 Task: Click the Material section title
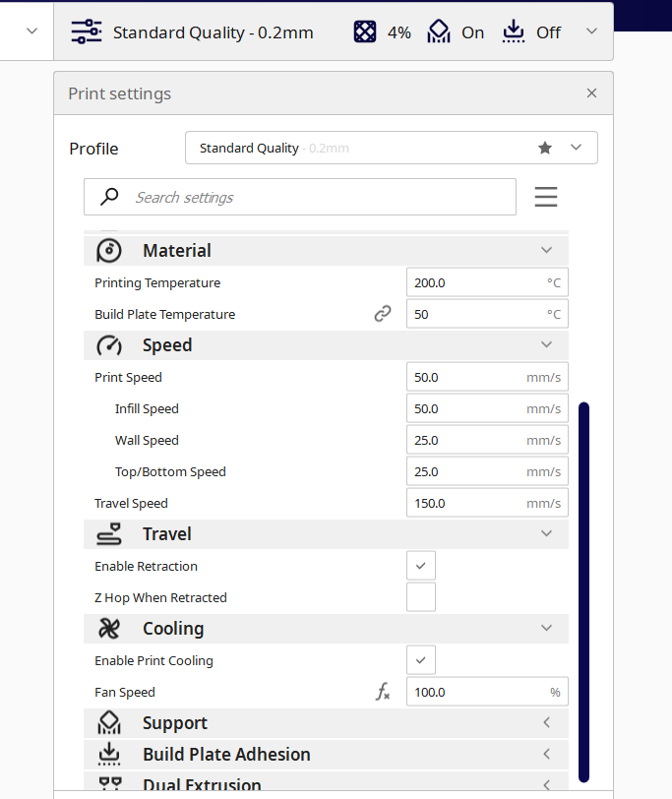pos(177,251)
